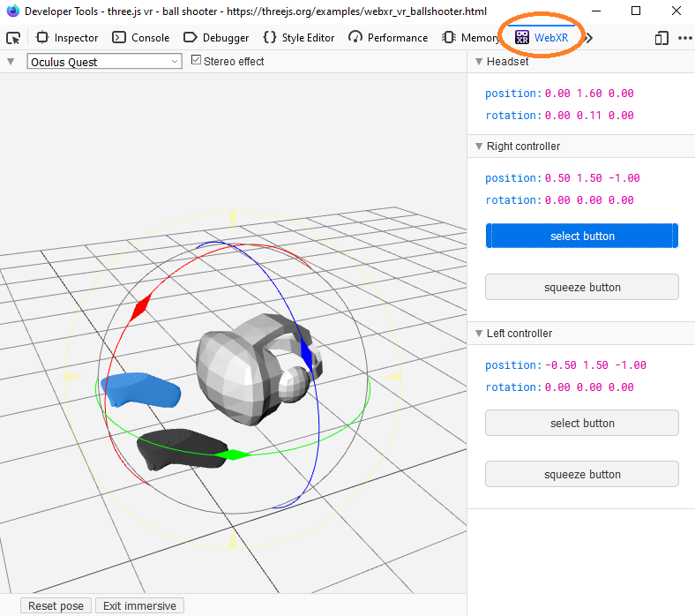Click the Inspector tab icon
695x616 pixels.
point(42,38)
